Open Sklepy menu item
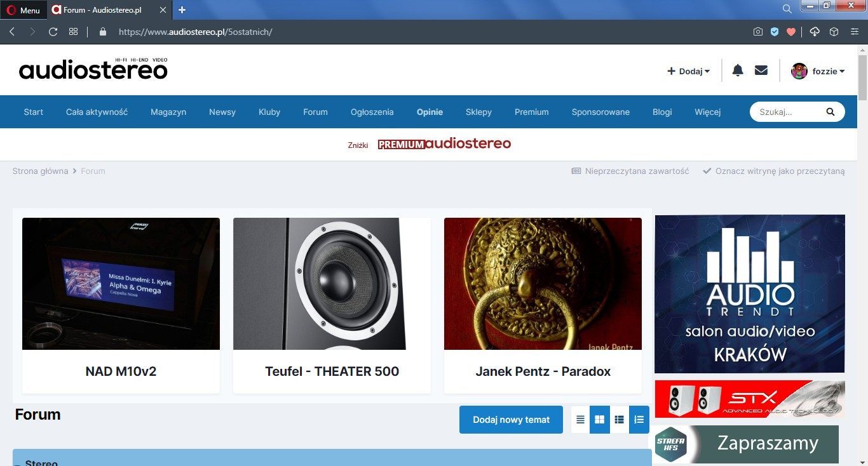 pos(478,112)
